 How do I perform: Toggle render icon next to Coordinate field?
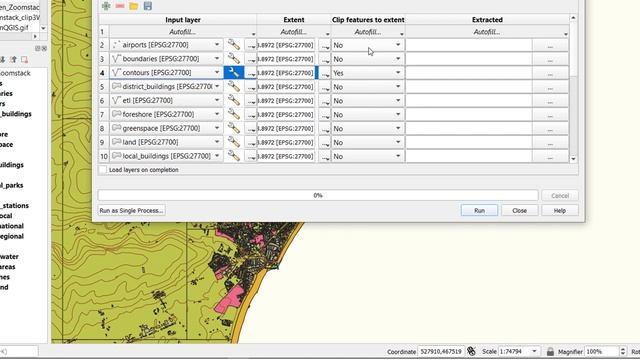[x=471, y=351]
